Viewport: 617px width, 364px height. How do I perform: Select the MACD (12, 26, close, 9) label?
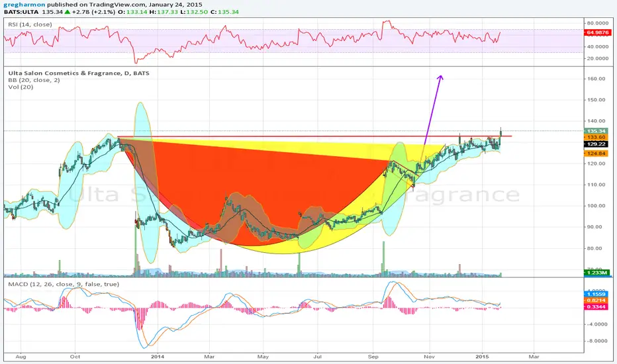(x=64, y=284)
